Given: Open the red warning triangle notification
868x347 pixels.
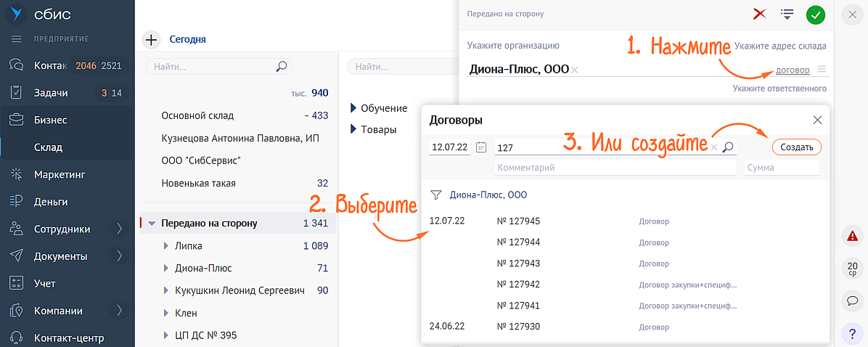Looking at the screenshot, I should (851, 235).
